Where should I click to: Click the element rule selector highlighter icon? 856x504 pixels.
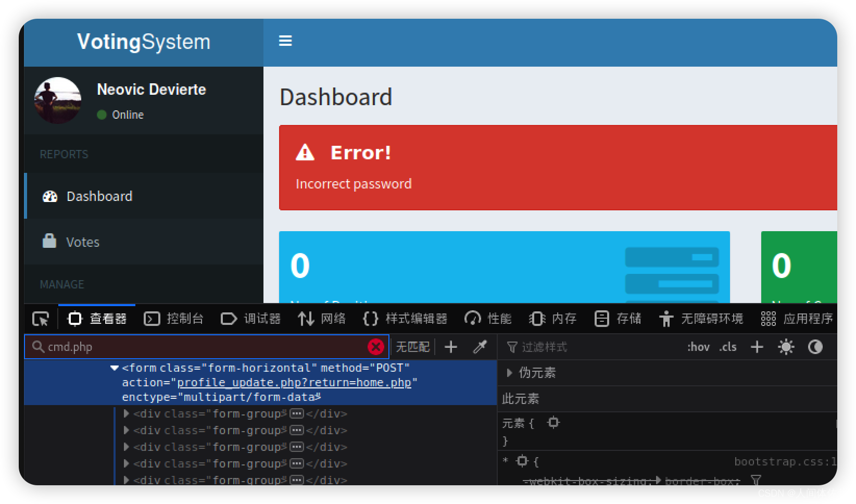pyautogui.click(x=553, y=422)
